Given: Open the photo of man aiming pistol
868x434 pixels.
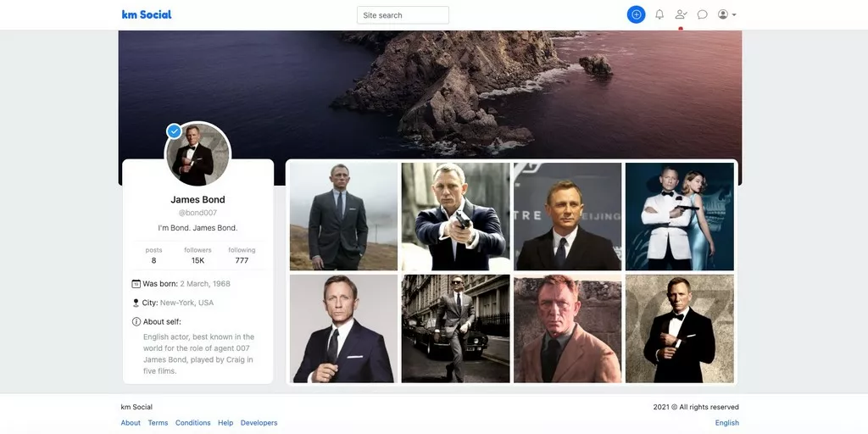Looking at the screenshot, I should pyautogui.click(x=455, y=216).
